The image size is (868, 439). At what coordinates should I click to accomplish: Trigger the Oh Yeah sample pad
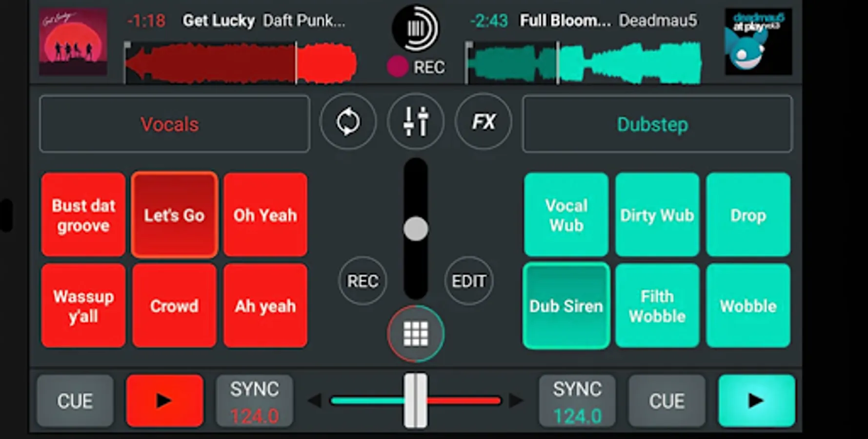coord(265,215)
